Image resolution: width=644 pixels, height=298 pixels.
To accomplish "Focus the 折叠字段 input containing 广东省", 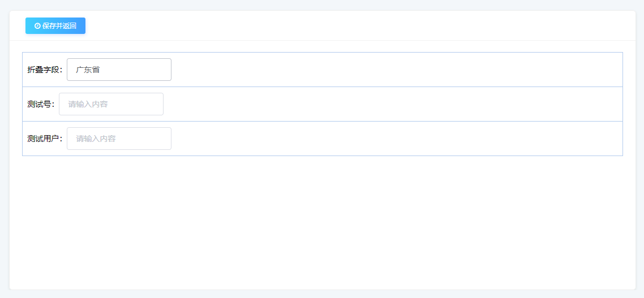I will pyautogui.click(x=119, y=70).
